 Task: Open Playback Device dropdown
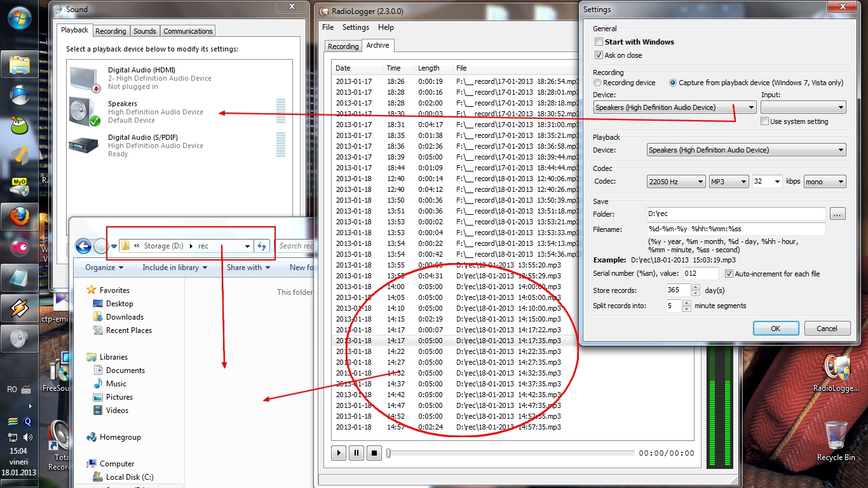[746, 150]
